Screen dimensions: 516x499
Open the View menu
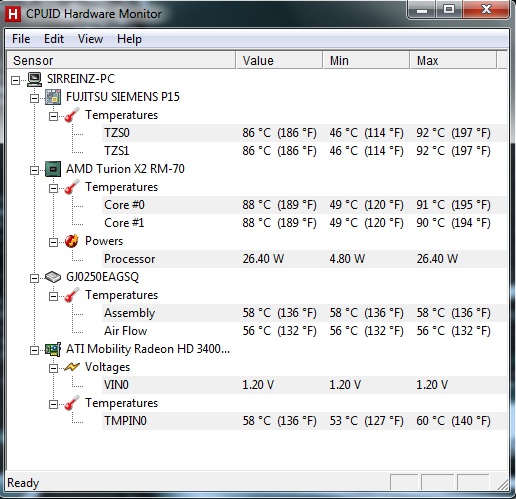[x=90, y=39]
